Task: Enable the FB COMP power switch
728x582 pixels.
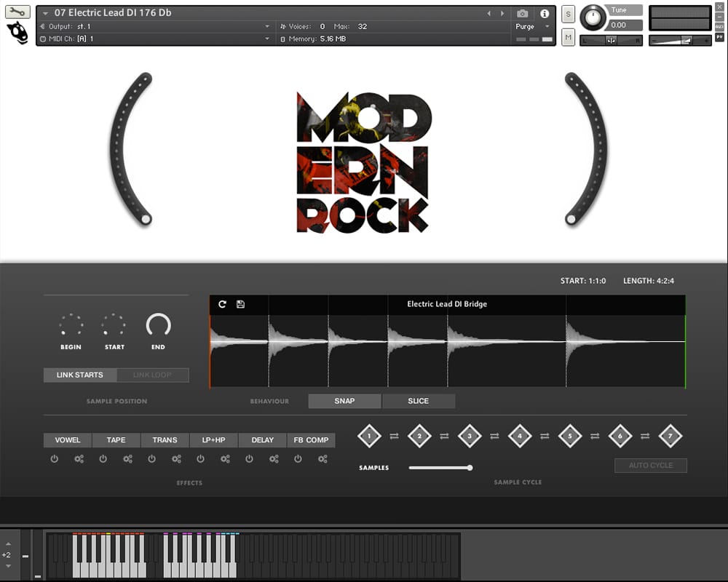Action: (298, 459)
